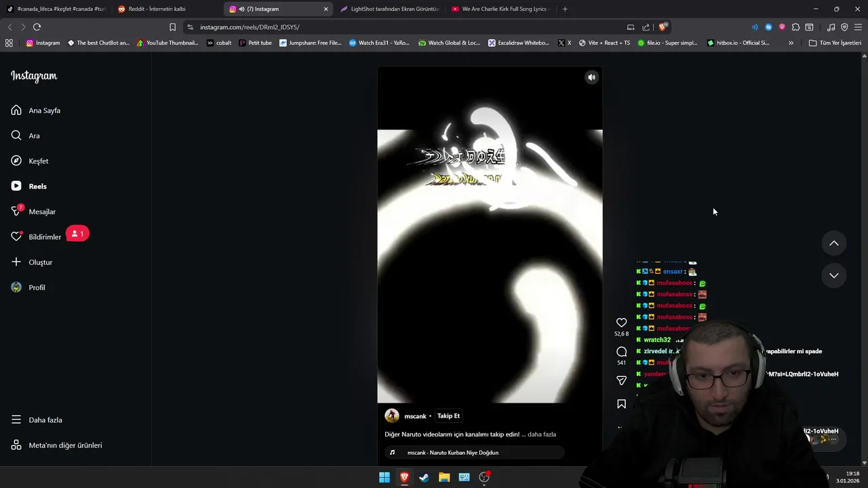Open the apps grid icon in bookmarks bar
The height and width of the screenshot is (488, 868).
9,43
